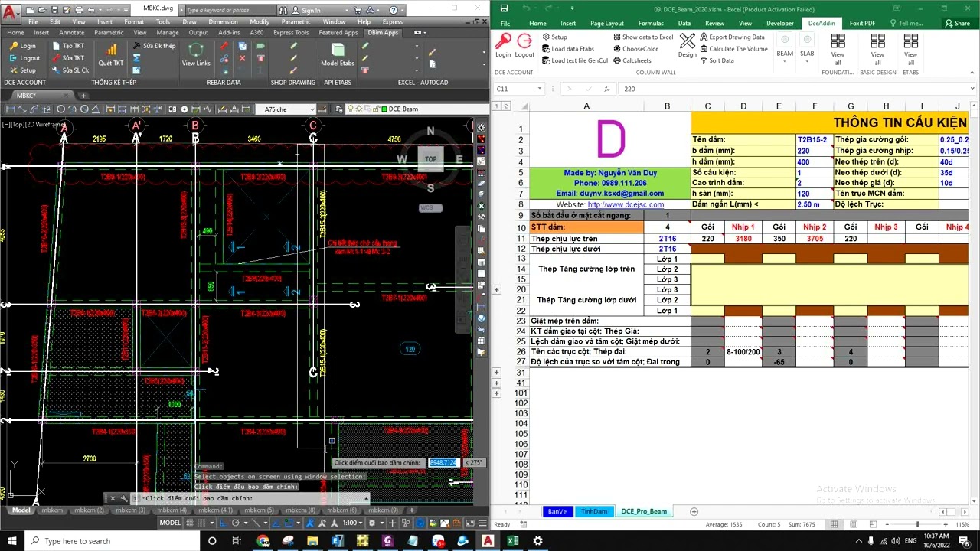Click View all under Foundation group

coord(838,49)
